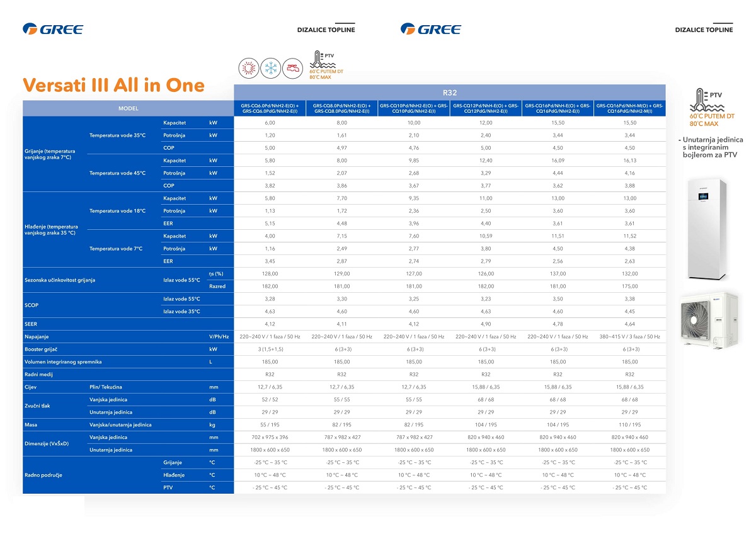The image size is (756, 534).
Task: Click the 16,13 capacity value
Action: 629,161
